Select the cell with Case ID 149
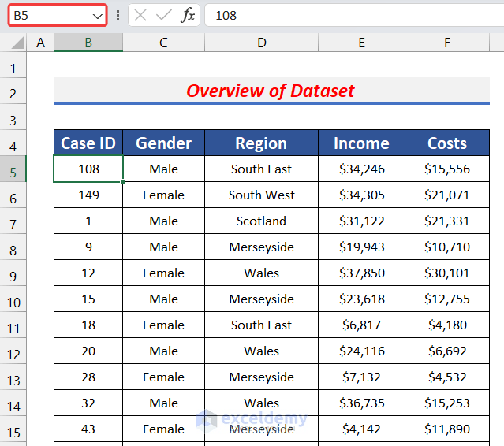The image size is (504, 446). tap(88, 195)
